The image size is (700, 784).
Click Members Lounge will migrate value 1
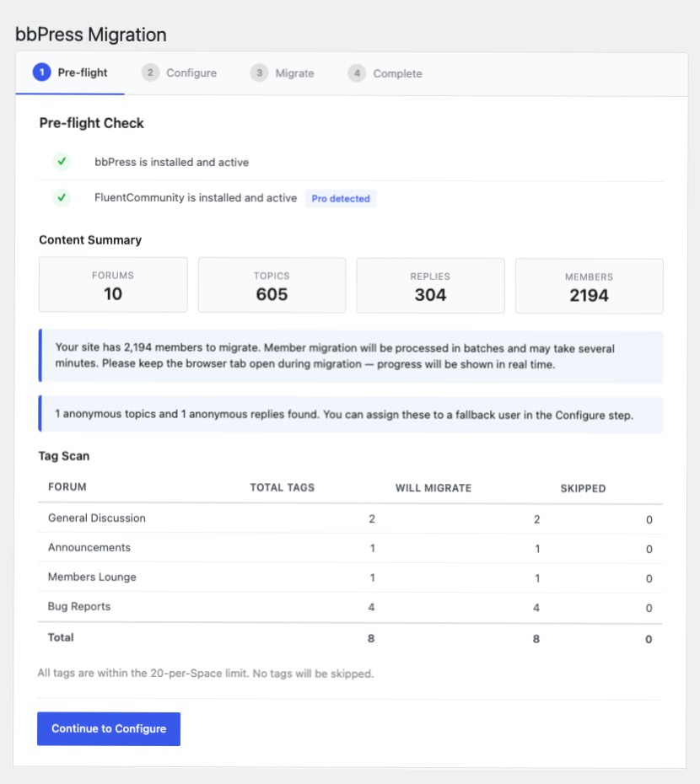click(537, 578)
